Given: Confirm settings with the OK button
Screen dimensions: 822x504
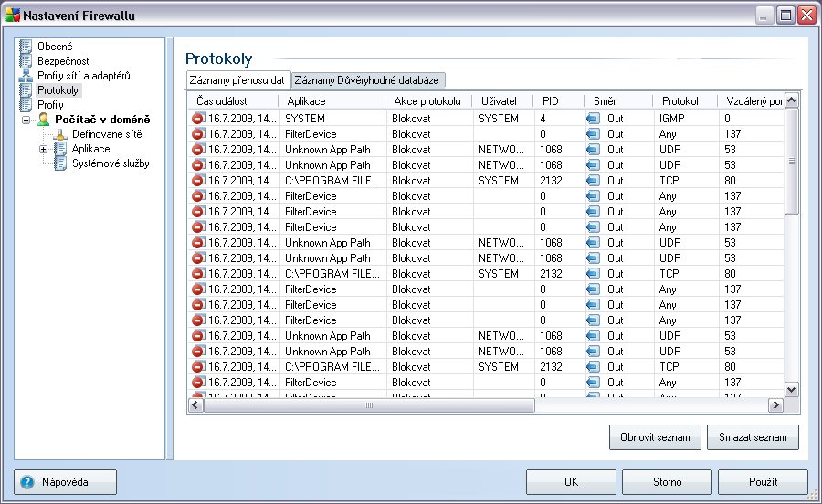Looking at the screenshot, I should (571, 482).
